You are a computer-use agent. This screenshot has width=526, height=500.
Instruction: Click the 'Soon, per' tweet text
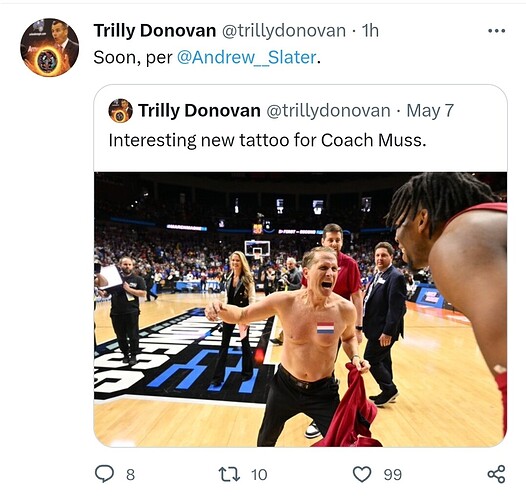(133, 57)
